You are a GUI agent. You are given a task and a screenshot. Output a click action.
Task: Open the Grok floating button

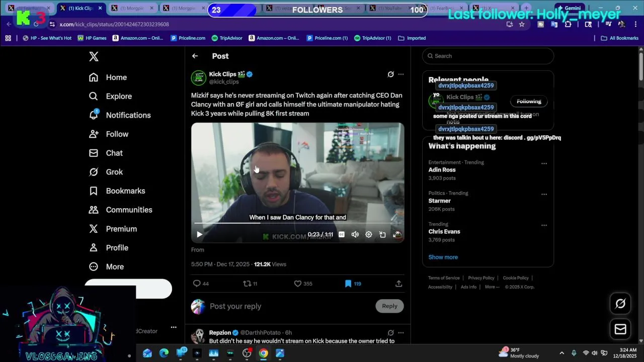coord(620,303)
